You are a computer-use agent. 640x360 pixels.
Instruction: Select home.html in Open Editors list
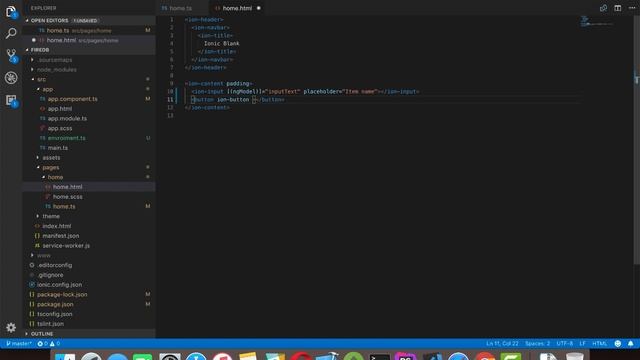click(x=89, y=40)
